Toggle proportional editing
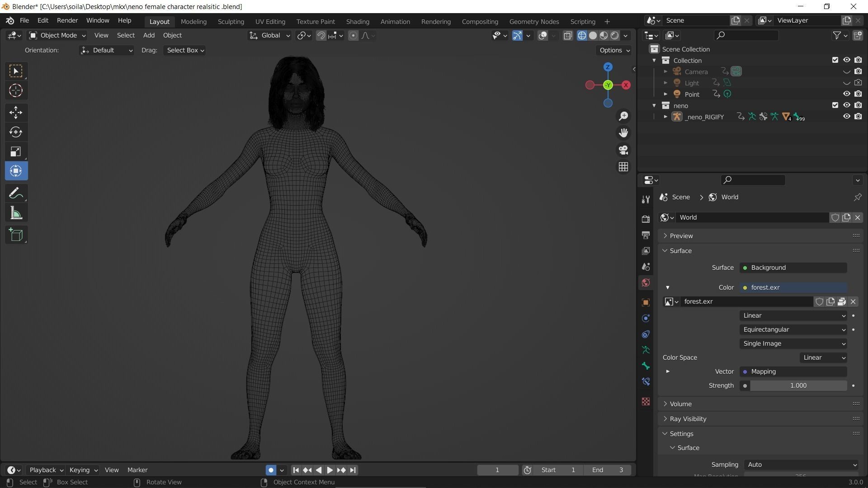 [x=353, y=35]
